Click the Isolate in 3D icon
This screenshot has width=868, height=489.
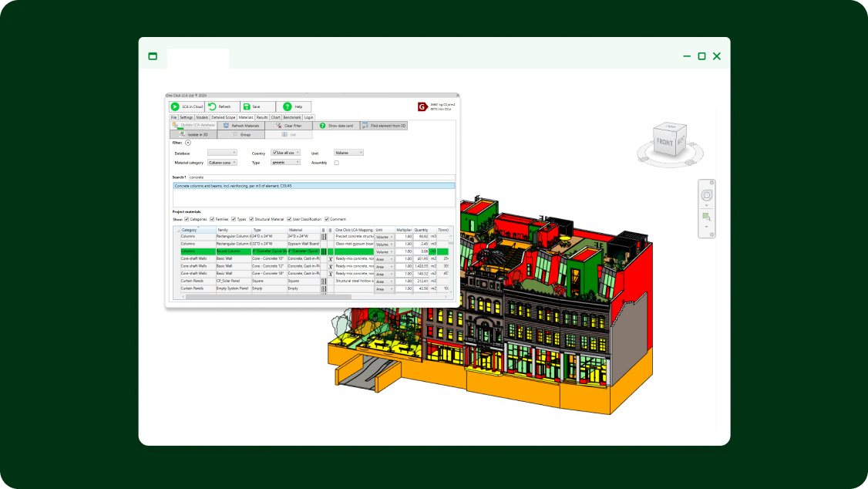(182, 134)
